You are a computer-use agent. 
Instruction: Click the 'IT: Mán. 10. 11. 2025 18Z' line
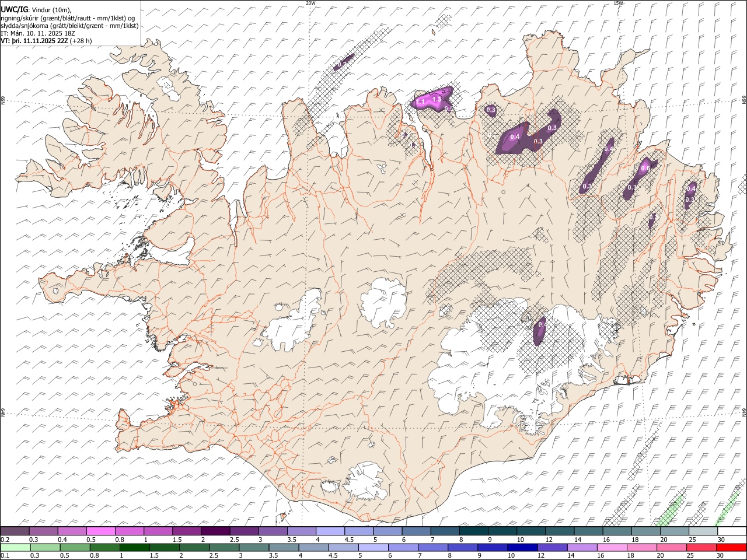[38, 33]
